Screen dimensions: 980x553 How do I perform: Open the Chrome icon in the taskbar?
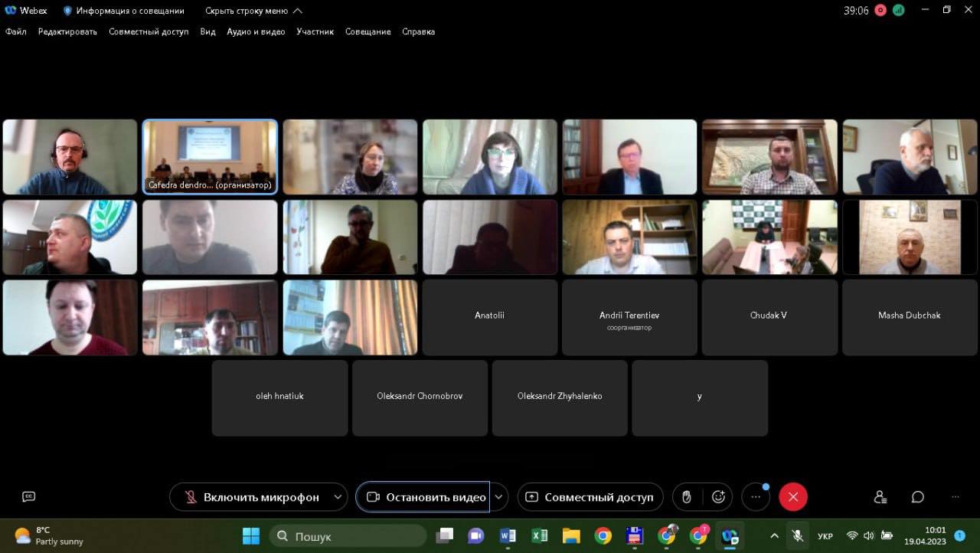[x=603, y=535]
